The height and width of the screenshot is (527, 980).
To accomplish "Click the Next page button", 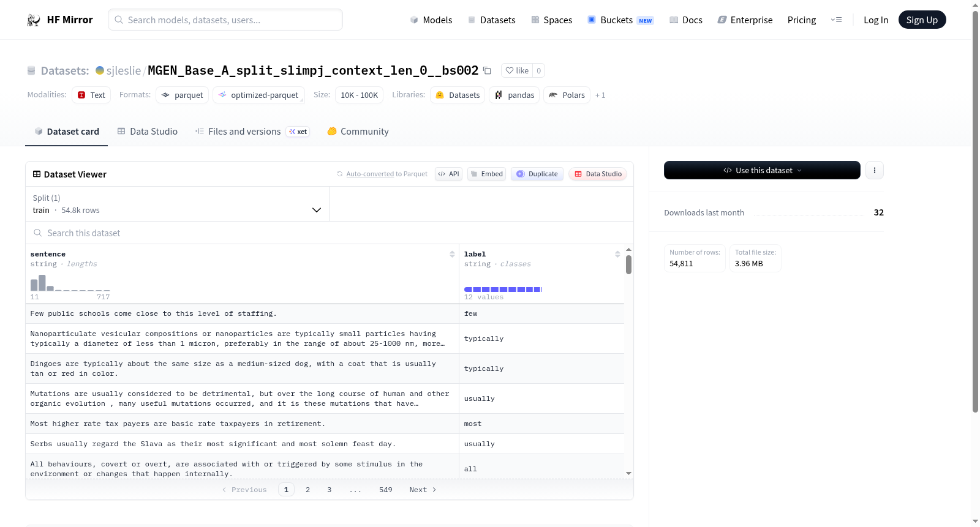I will click(423, 490).
